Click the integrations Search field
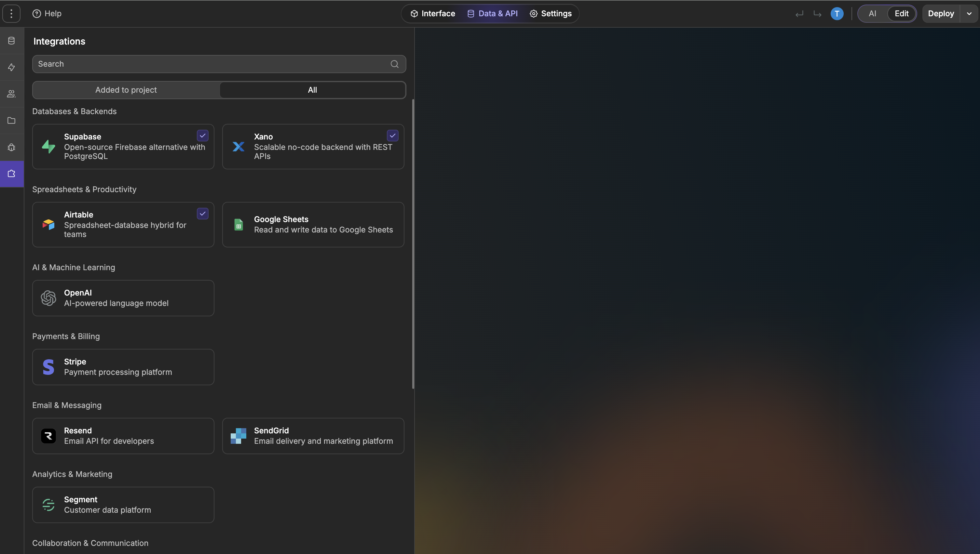This screenshot has width=980, height=554. click(x=211, y=64)
